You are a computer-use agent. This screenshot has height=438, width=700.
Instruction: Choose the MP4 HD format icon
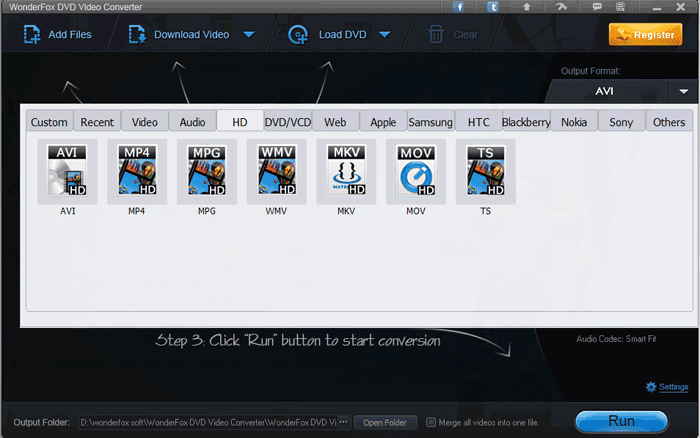click(137, 170)
